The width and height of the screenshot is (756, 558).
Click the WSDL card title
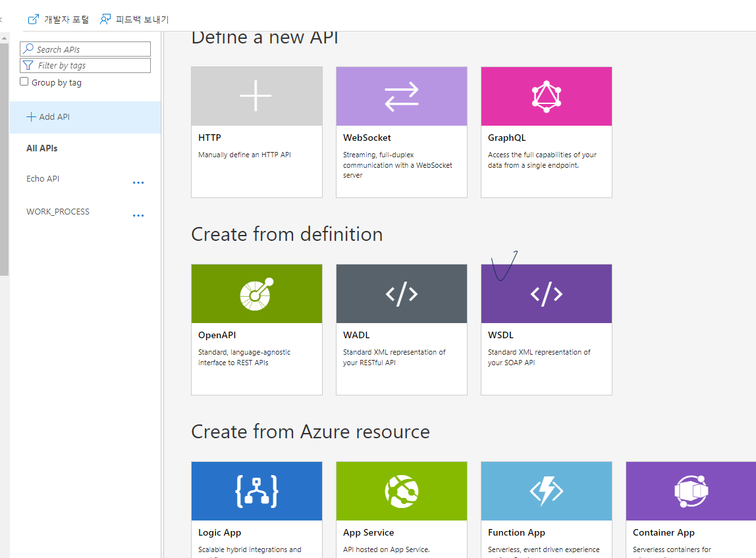pyautogui.click(x=500, y=336)
